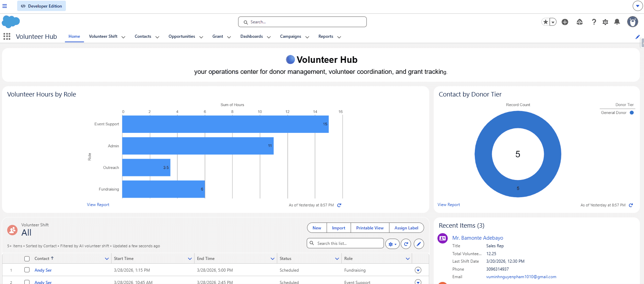Open End Time column menu chevron
The height and width of the screenshot is (284, 644).
273,259
